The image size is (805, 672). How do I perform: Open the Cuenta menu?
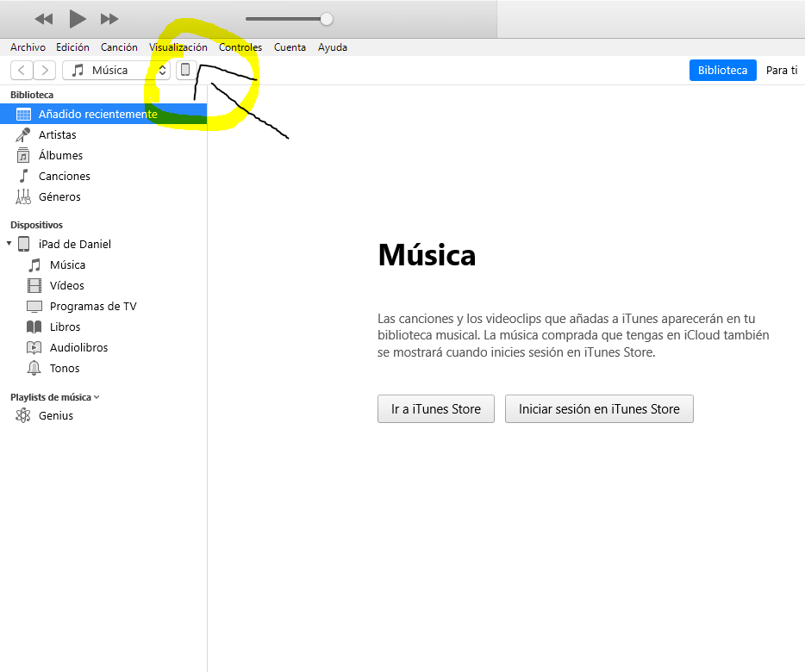click(290, 47)
